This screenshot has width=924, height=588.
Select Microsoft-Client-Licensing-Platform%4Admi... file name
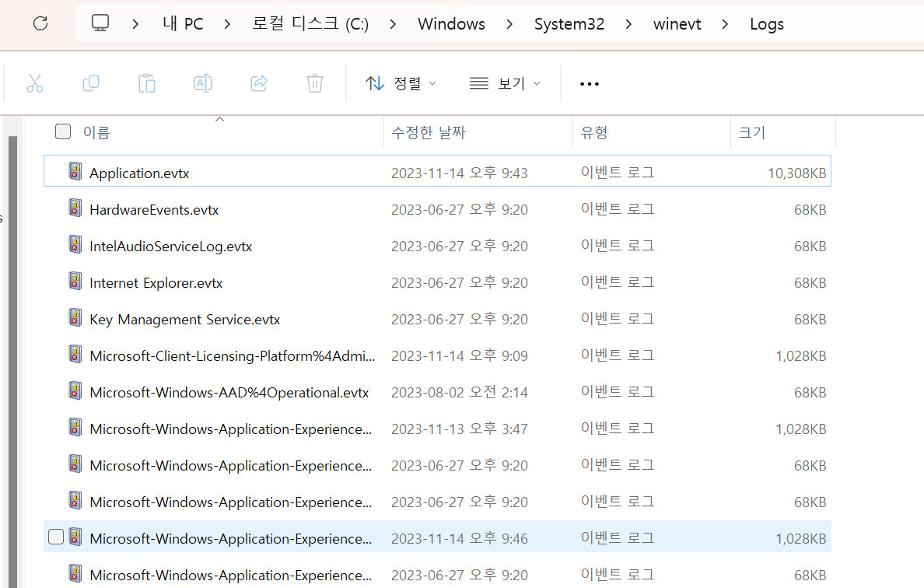[x=233, y=356]
